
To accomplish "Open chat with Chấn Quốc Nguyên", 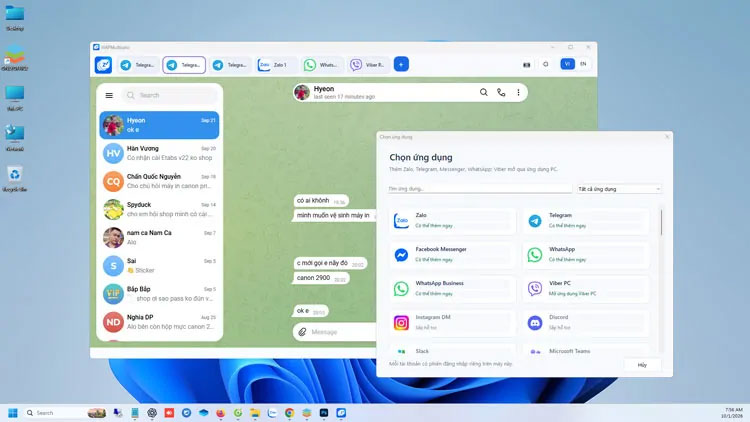I will pos(159,181).
